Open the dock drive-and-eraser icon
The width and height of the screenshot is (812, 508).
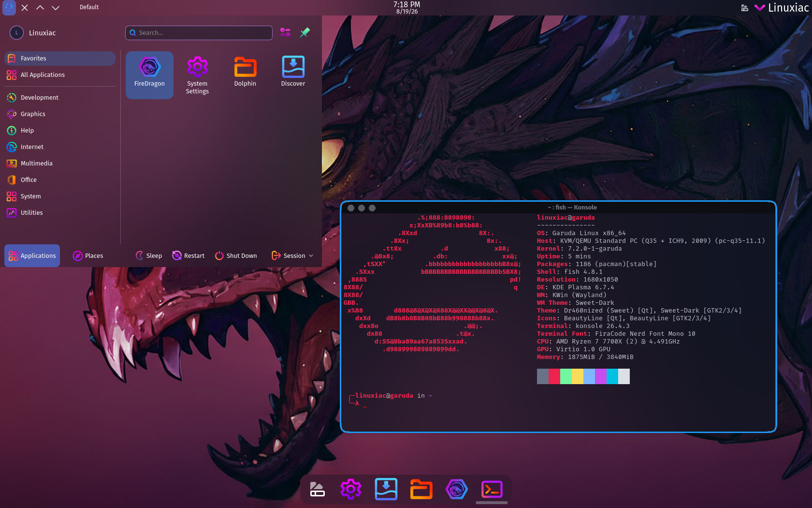click(x=317, y=490)
